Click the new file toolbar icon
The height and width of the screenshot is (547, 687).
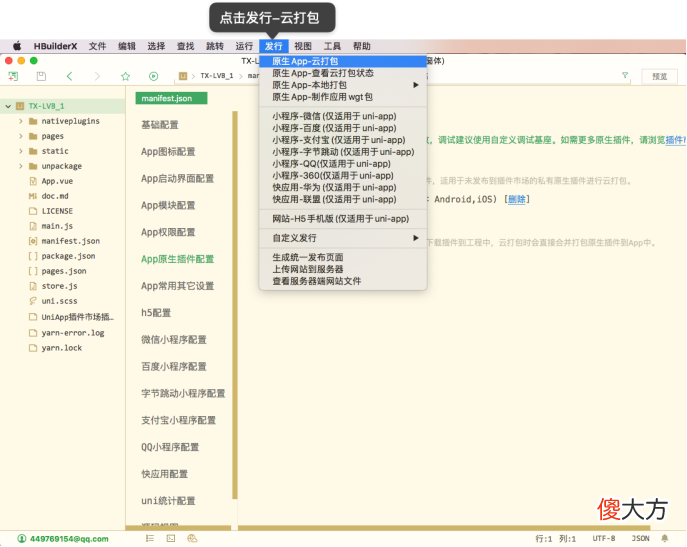pos(13,76)
